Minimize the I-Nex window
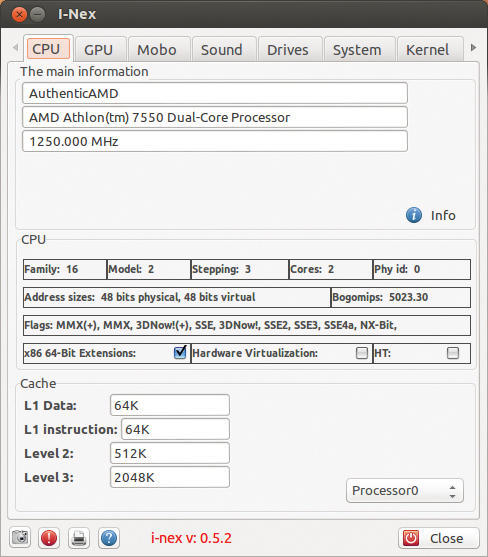Viewport: 488px width, 557px height. (37, 14)
